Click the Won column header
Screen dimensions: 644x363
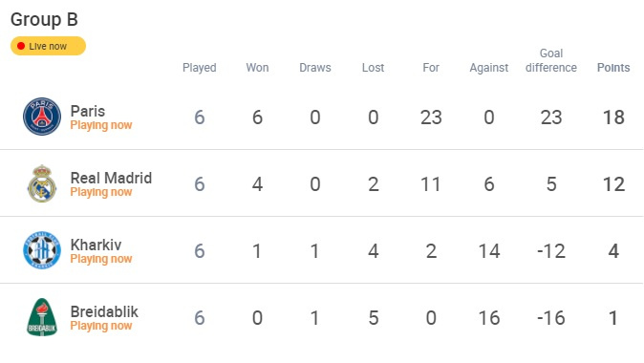pyautogui.click(x=257, y=67)
